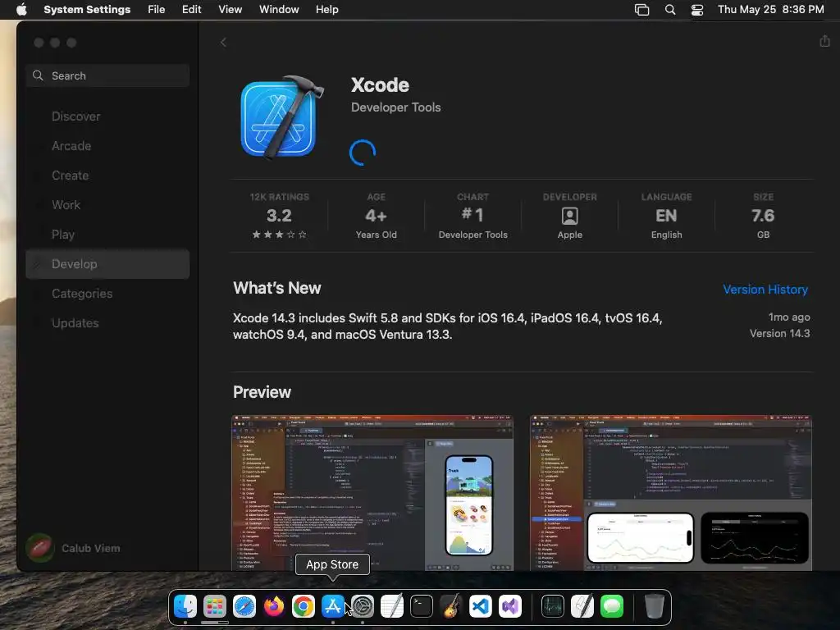Open the Edit menu
Viewport: 840px width, 630px height.
coord(191,9)
